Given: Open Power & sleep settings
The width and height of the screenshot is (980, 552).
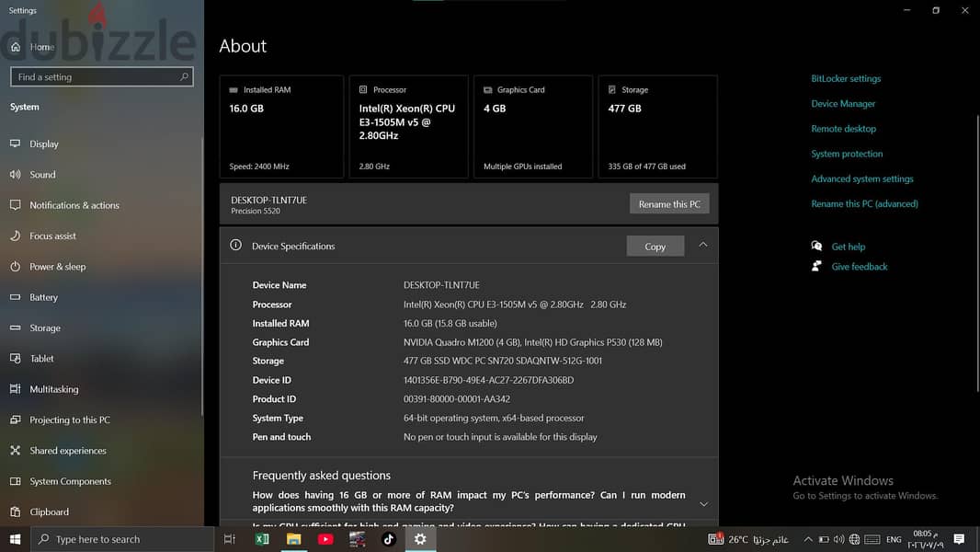Looking at the screenshot, I should [x=58, y=266].
